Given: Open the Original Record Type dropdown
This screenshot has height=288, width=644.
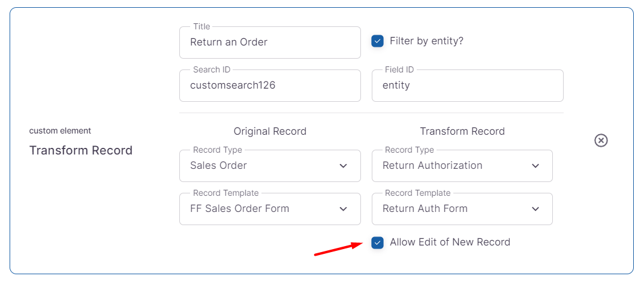Looking at the screenshot, I should tap(264, 166).
